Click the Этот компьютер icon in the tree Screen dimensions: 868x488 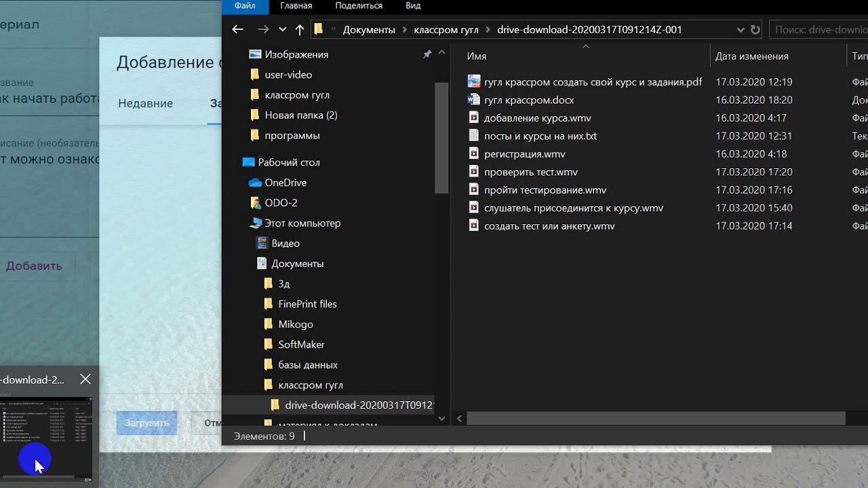(256, 223)
